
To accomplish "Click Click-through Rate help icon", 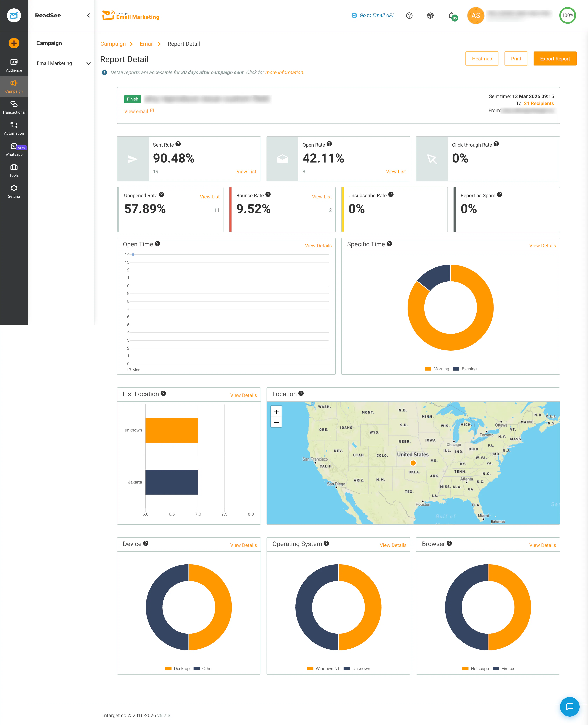I will (496, 144).
